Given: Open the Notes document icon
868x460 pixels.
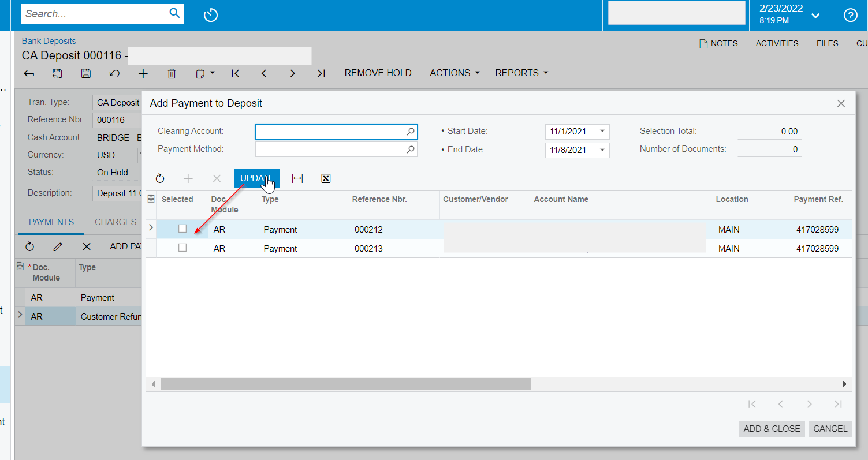Looking at the screenshot, I should 703,43.
